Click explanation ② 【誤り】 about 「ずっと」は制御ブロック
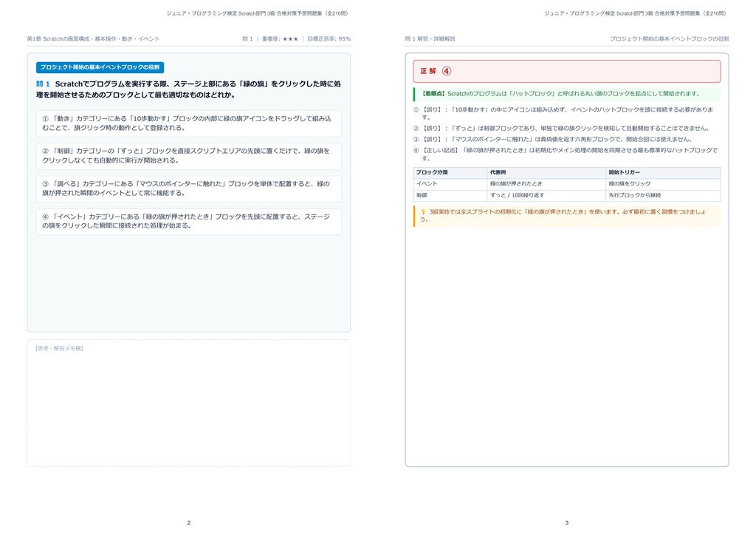The height and width of the screenshot is (535, 756). pyautogui.click(x=561, y=129)
